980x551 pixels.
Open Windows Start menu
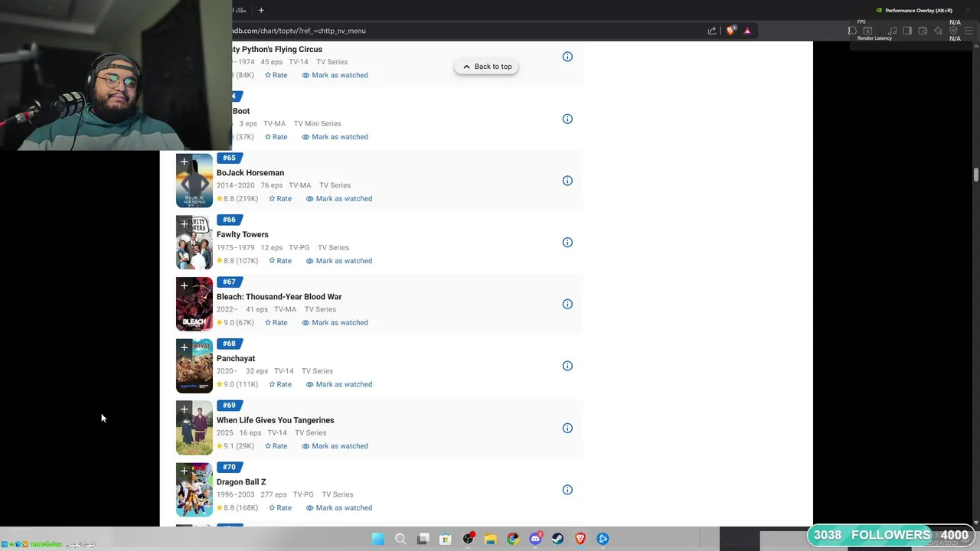[378, 539]
